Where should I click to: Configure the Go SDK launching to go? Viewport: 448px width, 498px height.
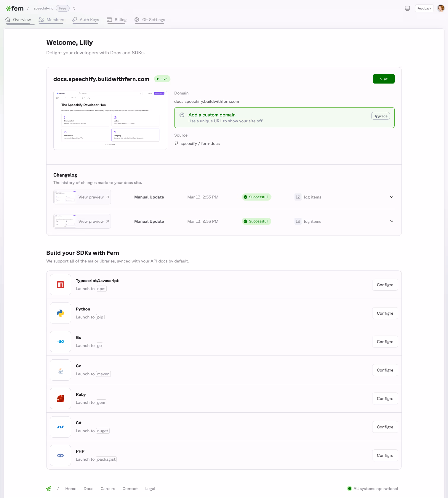(x=385, y=342)
